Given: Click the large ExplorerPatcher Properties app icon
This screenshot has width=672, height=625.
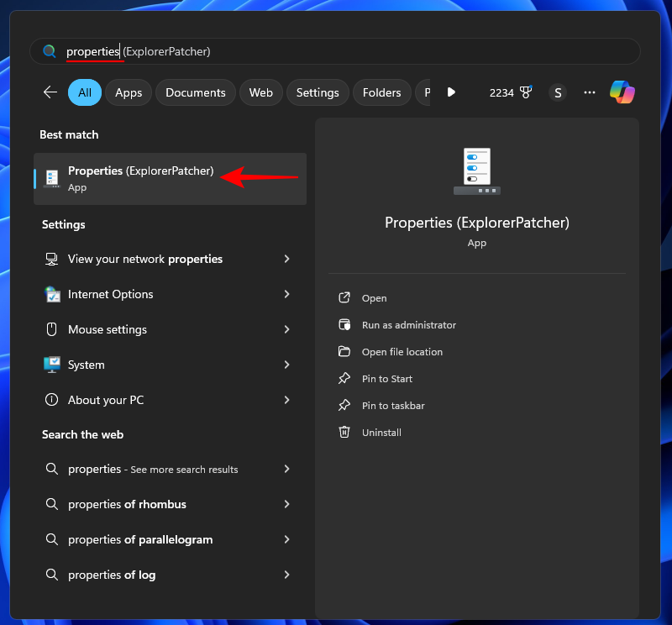Looking at the screenshot, I should pos(476,171).
